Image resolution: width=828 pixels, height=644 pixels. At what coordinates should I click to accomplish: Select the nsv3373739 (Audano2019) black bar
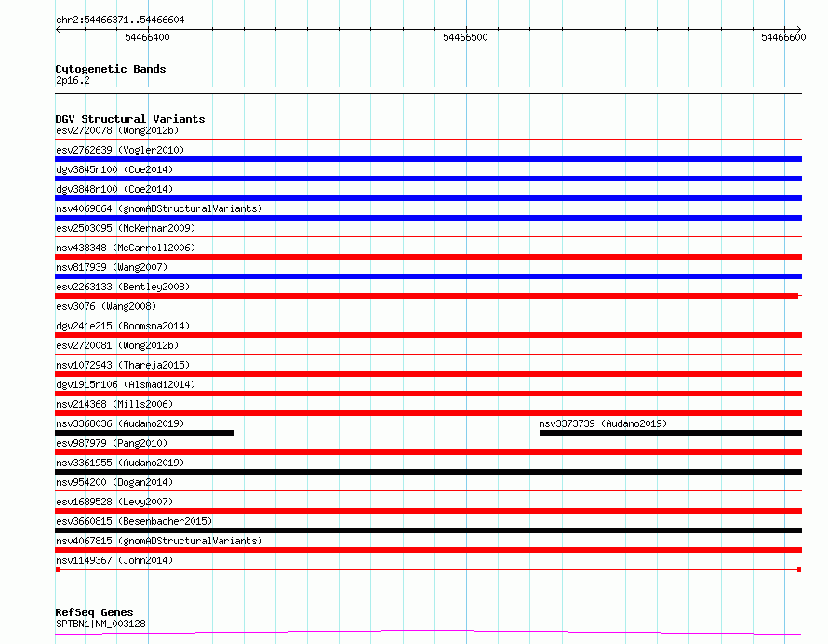point(671,433)
